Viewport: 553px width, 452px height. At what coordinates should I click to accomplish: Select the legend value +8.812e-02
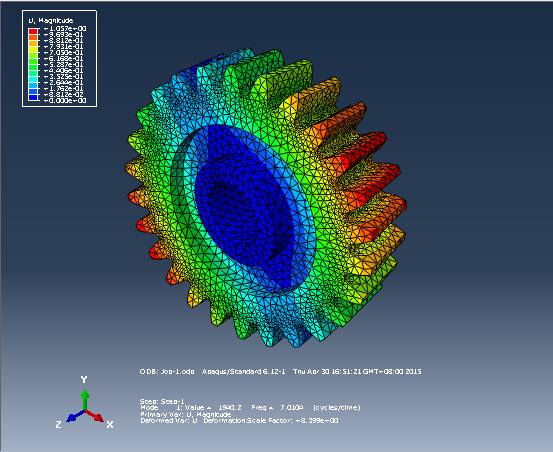coord(63,94)
